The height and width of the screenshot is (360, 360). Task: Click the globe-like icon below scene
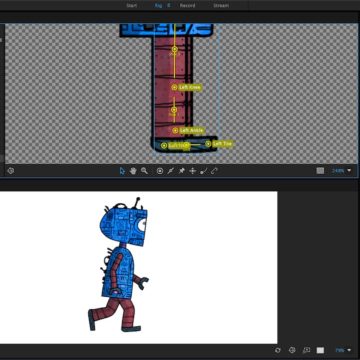[292, 350]
